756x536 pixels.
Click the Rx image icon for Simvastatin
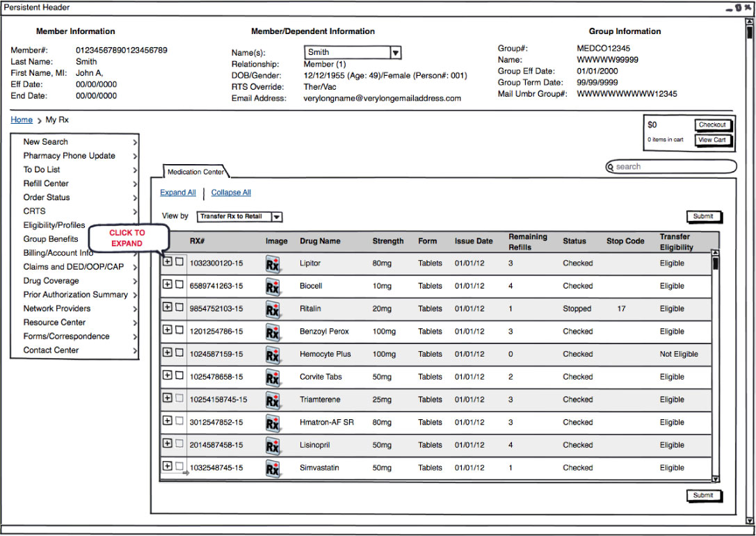[273, 469]
